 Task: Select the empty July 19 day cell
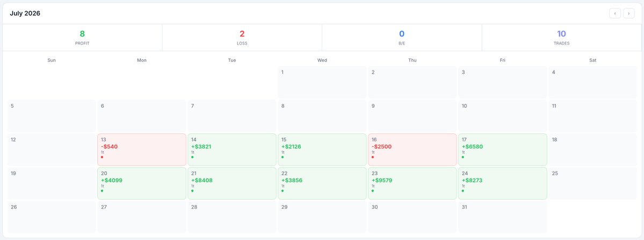(x=52, y=183)
